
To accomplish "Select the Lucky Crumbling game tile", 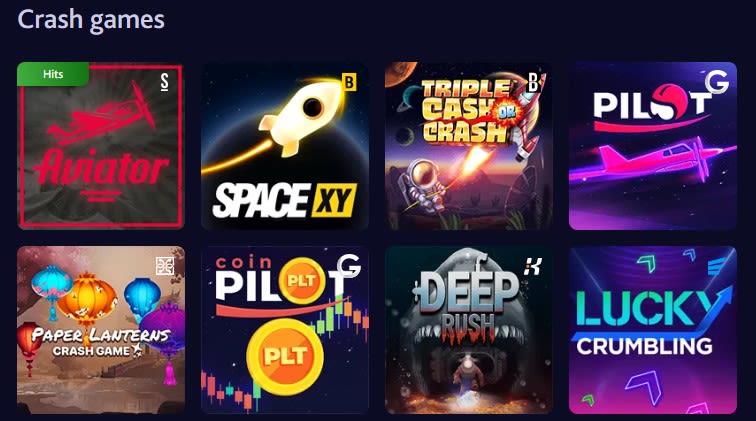I will [653, 330].
